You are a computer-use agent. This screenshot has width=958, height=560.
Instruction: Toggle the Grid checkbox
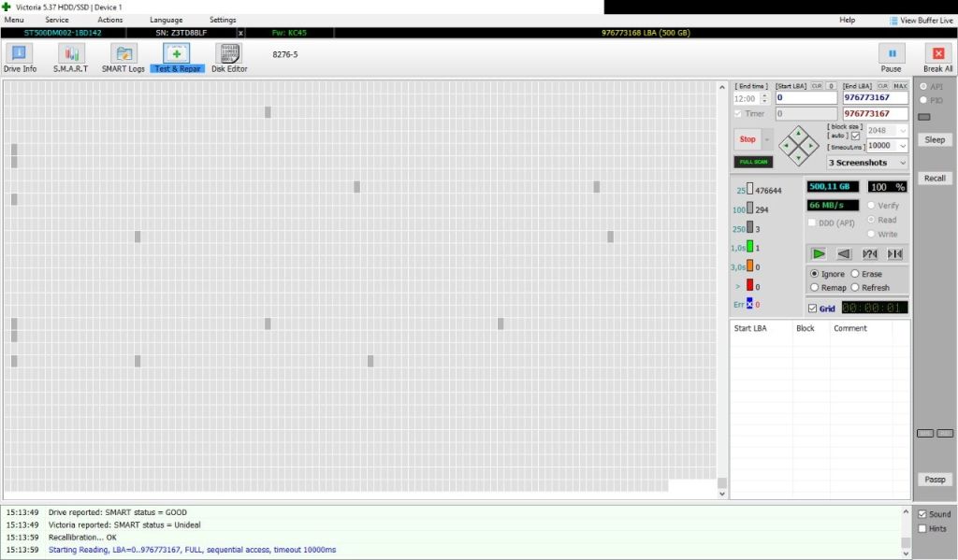click(813, 309)
